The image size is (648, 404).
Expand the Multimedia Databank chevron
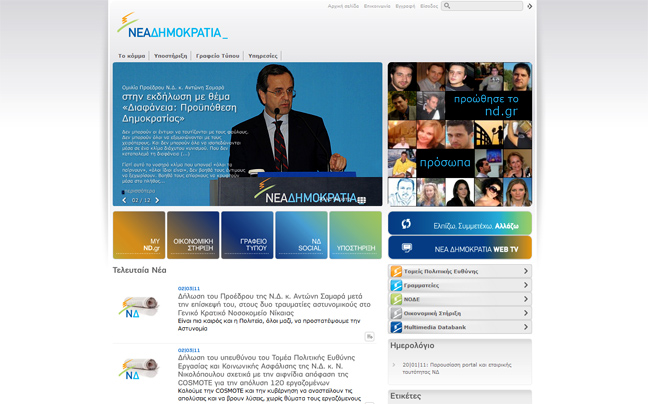526,327
